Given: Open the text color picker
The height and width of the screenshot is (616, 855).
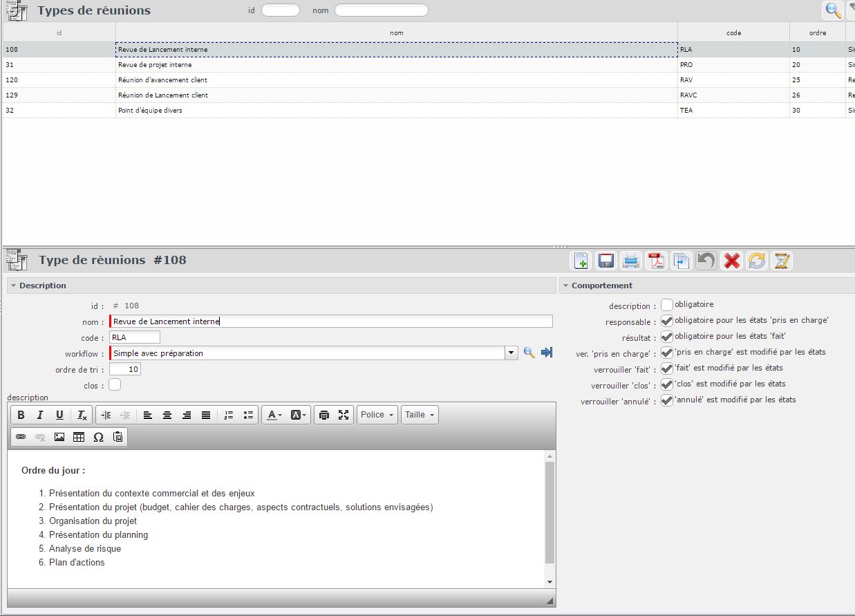Looking at the screenshot, I should pyautogui.click(x=274, y=415).
